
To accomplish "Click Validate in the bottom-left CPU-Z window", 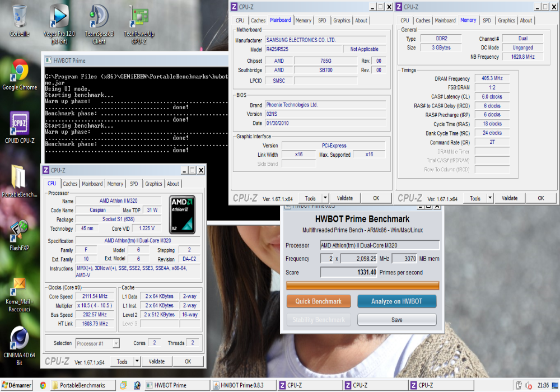I will click(157, 361).
